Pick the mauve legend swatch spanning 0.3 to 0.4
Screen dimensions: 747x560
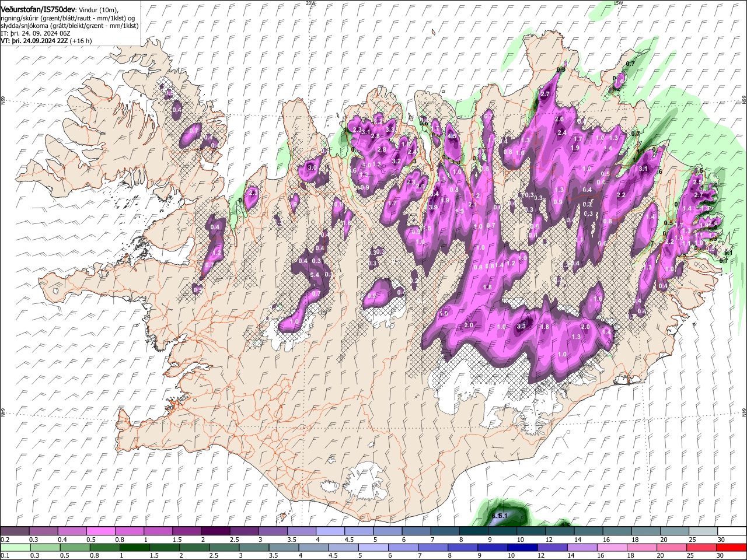(44, 531)
